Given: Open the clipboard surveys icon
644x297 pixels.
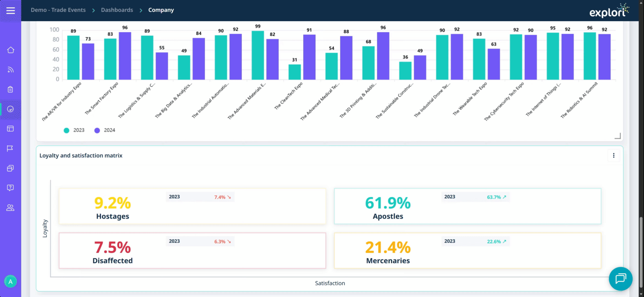Looking at the screenshot, I should [10, 89].
